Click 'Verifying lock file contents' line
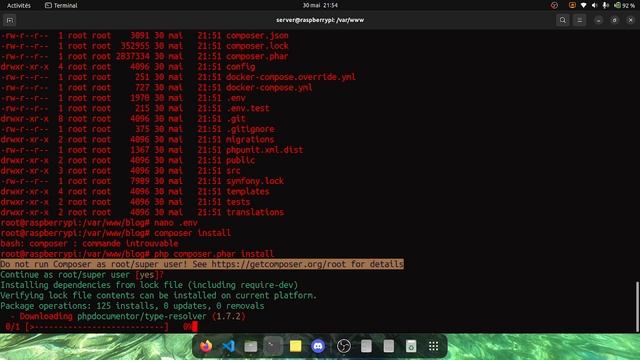Screen dimensions: 640x360 click(158, 296)
